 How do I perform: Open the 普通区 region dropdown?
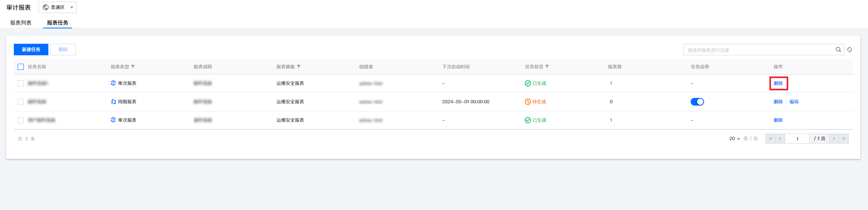(58, 7)
